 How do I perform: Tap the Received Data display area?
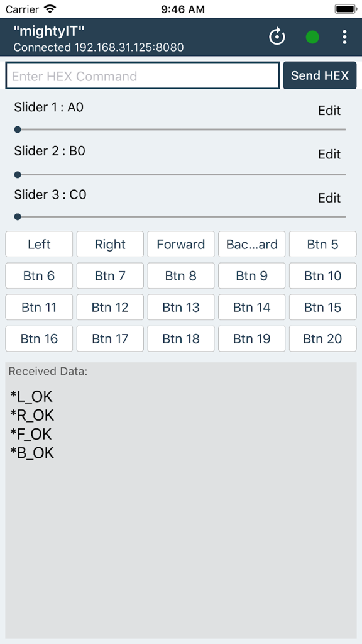181,503
